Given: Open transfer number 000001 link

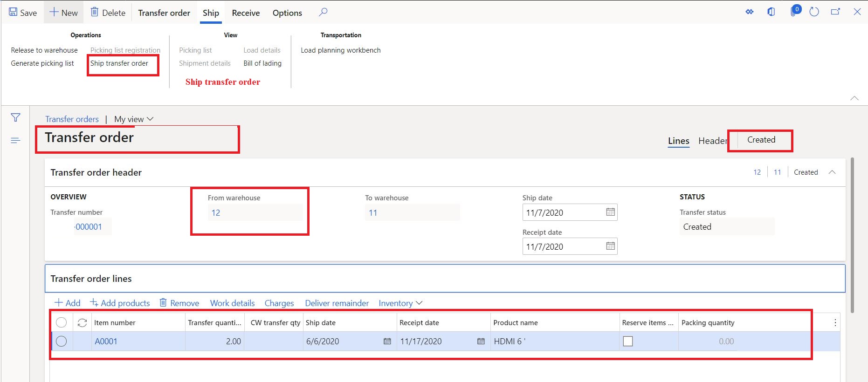Looking at the screenshot, I should [88, 227].
